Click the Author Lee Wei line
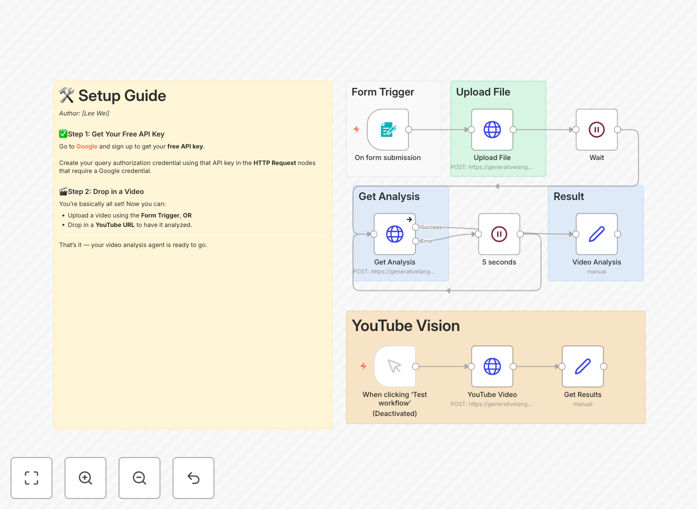This screenshot has height=509, width=697. pos(84,113)
